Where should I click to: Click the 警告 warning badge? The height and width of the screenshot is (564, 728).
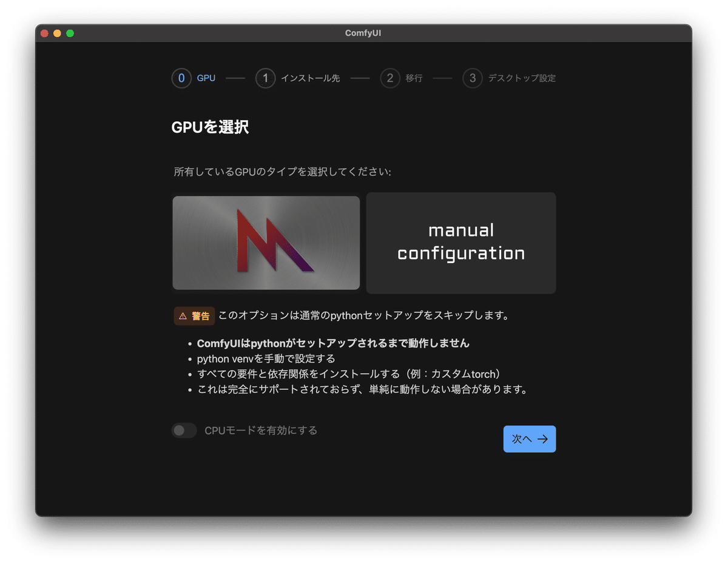194,316
